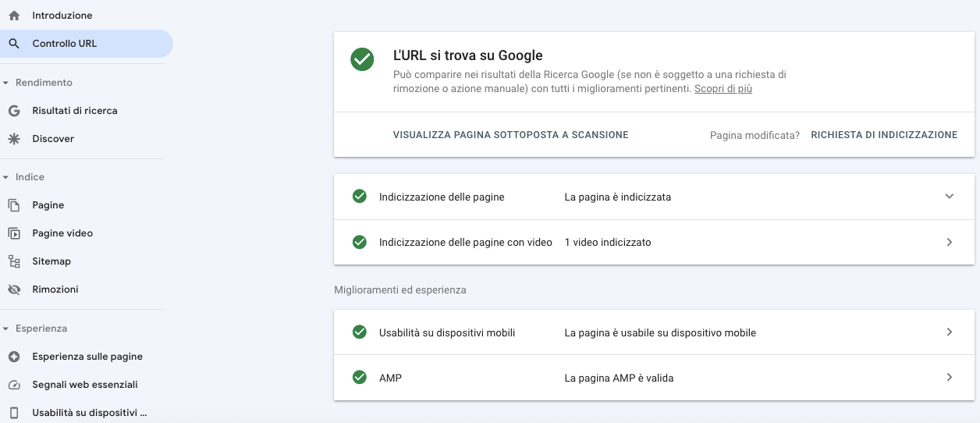Click the Google G icon for Risultati di ricerca
This screenshot has height=423, width=980.
[14, 111]
